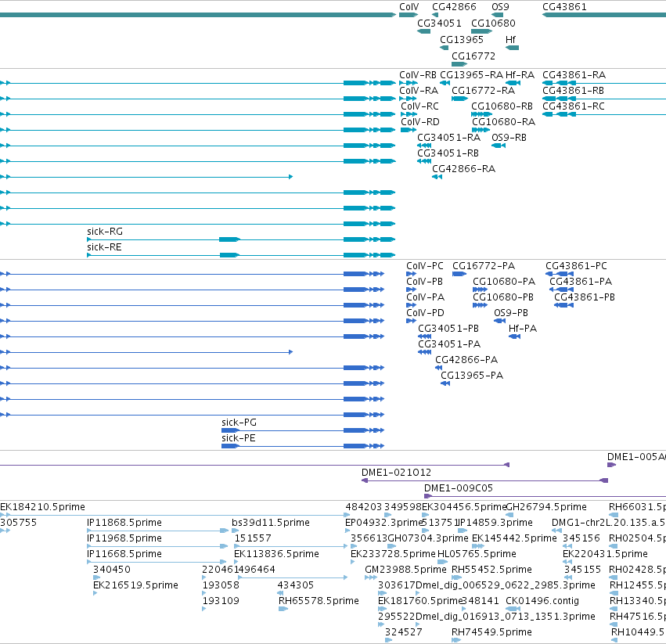Select the RH74549.5prime EST label

(x=491, y=633)
